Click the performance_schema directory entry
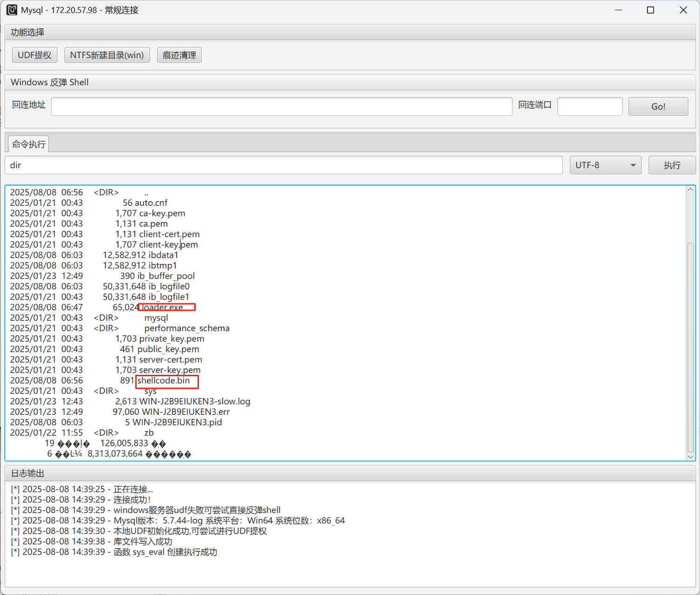 tap(187, 328)
